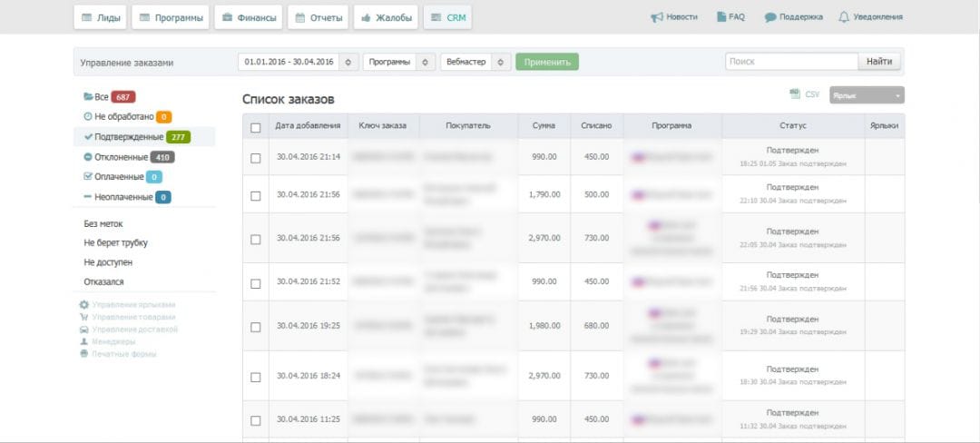
Task: Click the sum 1,980.00 cell
Action: pyautogui.click(x=544, y=326)
